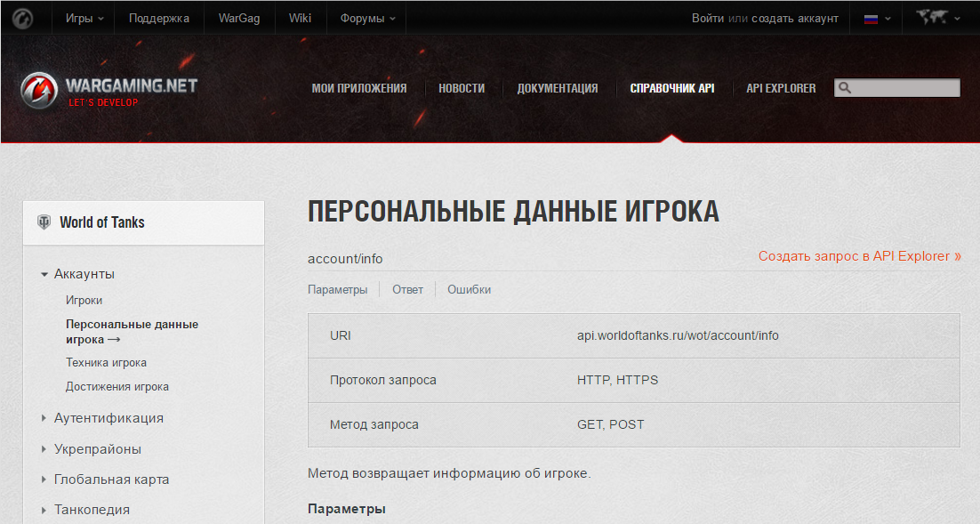Image resolution: width=980 pixels, height=524 pixels.
Task: Open the Документация tab
Action: 557,88
